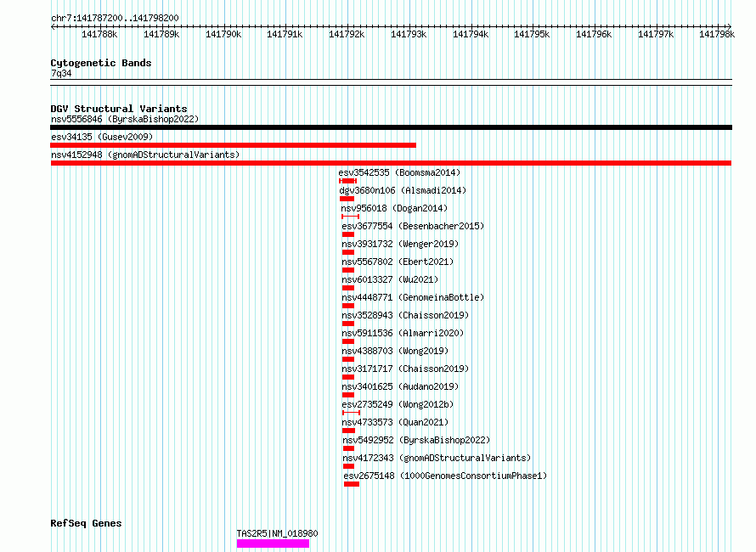
Task: Click the RefSeq Genes track title
Action: coord(86,523)
